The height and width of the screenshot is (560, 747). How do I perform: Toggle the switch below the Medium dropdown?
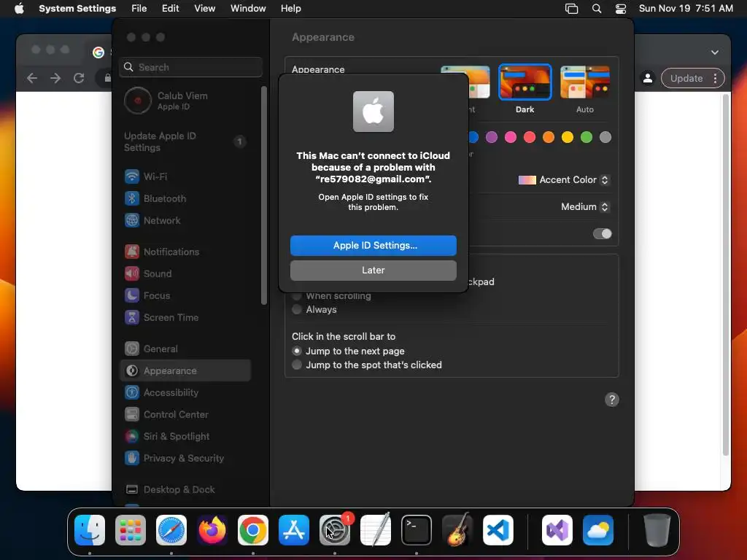pyautogui.click(x=602, y=234)
